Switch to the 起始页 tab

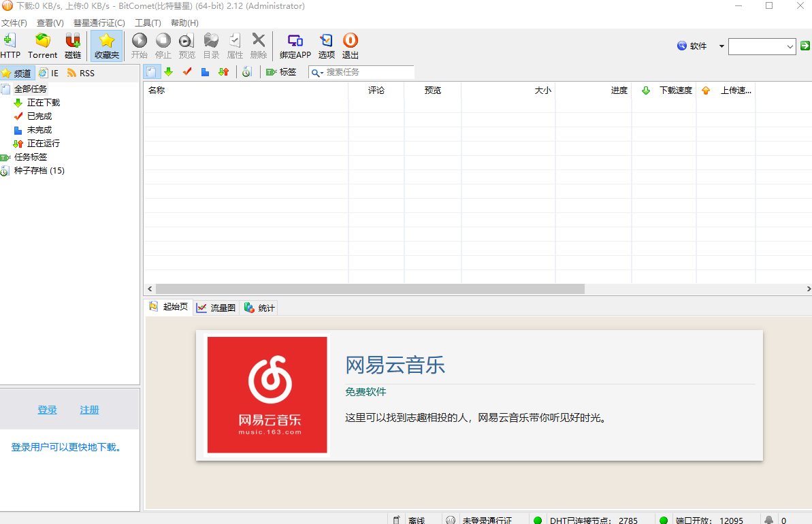(x=169, y=306)
